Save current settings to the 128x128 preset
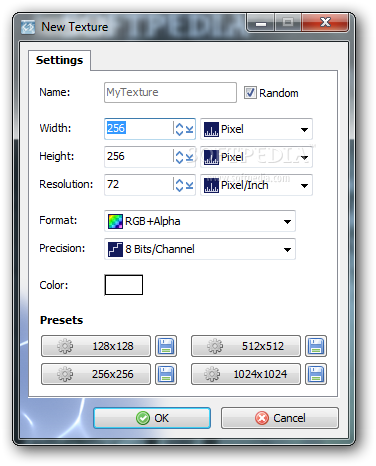This screenshot has width=376, height=466. (x=166, y=346)
